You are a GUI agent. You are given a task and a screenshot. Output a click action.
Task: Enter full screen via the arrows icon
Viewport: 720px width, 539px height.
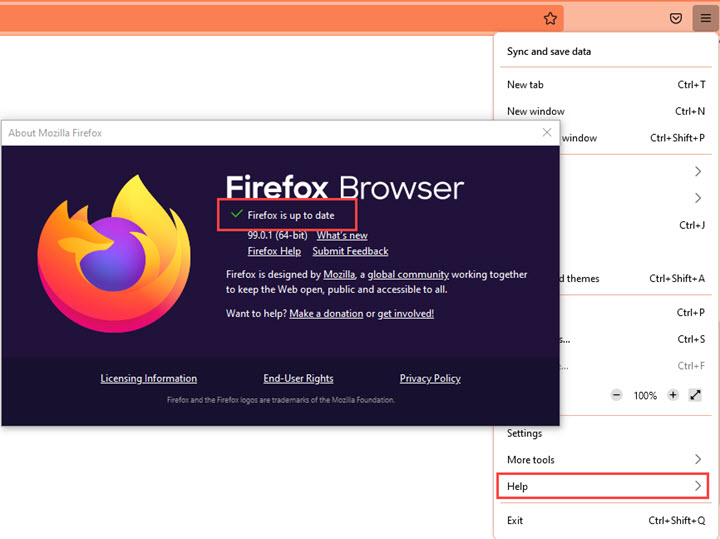pos(695,395)
